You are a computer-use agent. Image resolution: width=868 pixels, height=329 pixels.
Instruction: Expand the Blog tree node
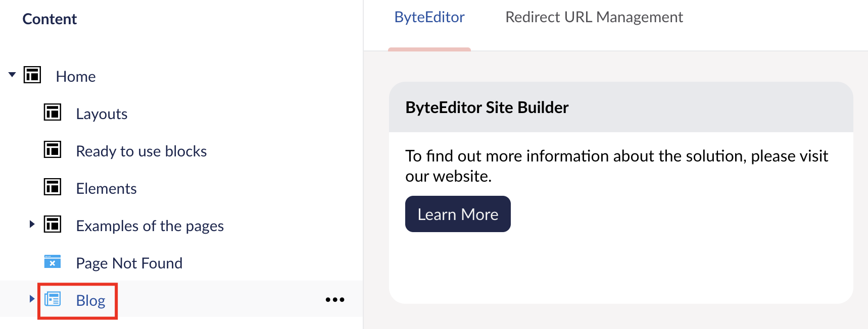32,299
